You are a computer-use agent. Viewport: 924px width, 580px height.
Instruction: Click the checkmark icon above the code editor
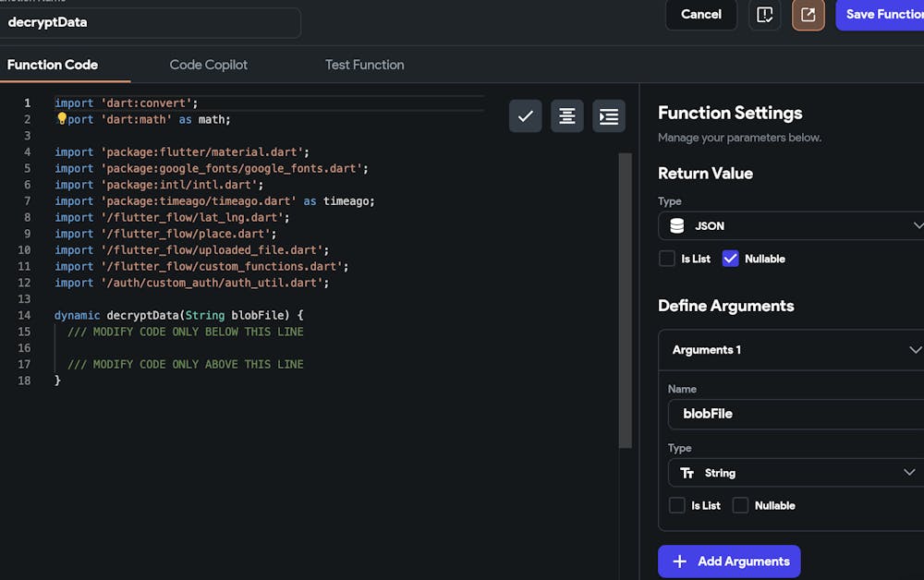[525, 116]
